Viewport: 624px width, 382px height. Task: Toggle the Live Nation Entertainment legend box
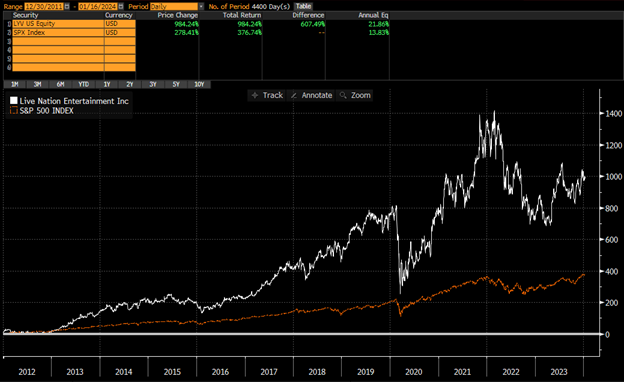pyautogui.click(x=14, y=101)
